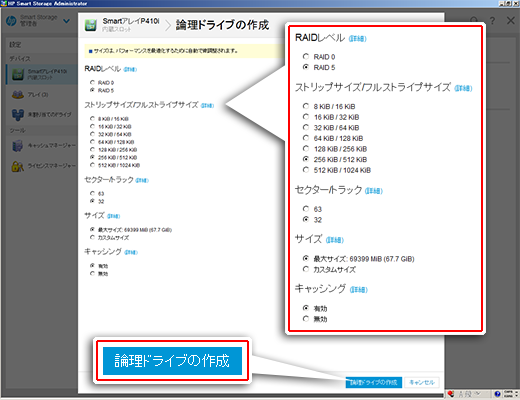
Task: Click the blue help icon in taskbar tray
Action: (497, 394)
